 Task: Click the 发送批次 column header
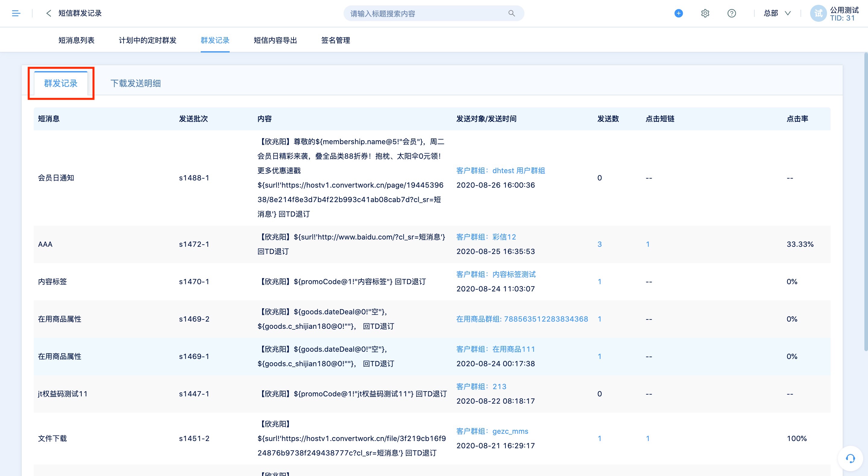point(193,119)
